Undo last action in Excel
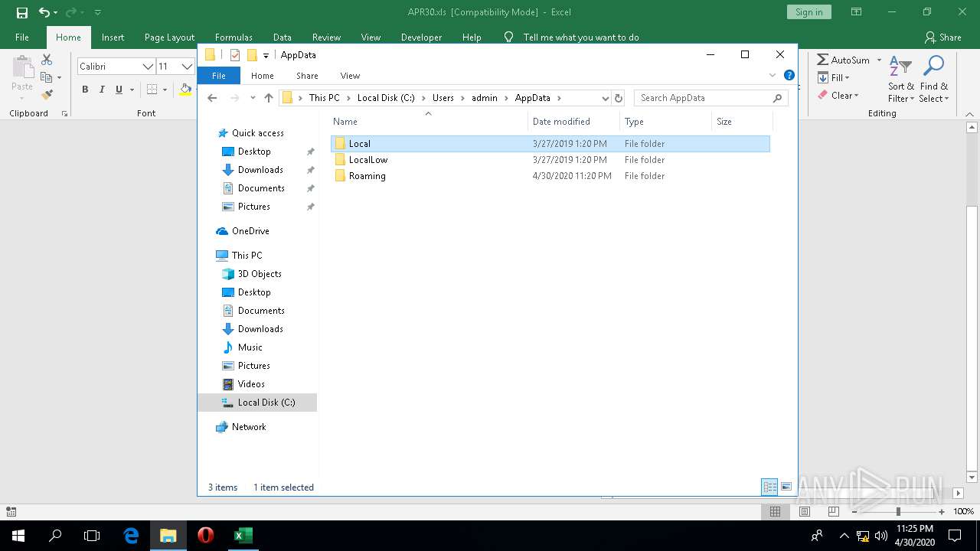 pyautogui.click(x=44, y=12)
